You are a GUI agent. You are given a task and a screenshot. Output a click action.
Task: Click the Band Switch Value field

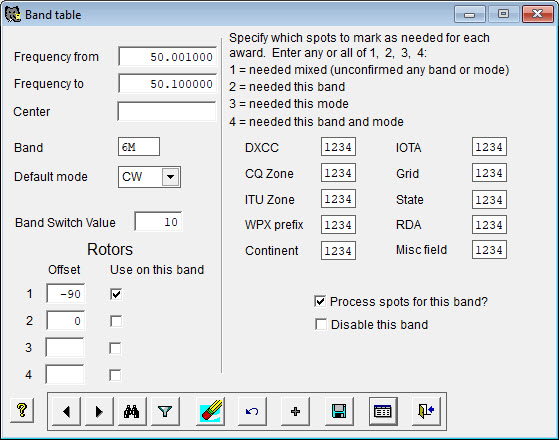point(158,222)
